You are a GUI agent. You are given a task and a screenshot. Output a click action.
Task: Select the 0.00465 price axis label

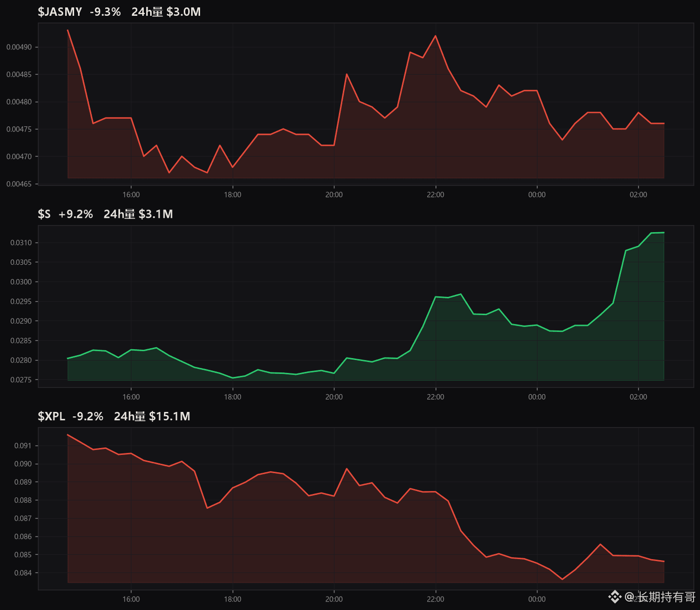pos(19,184)
